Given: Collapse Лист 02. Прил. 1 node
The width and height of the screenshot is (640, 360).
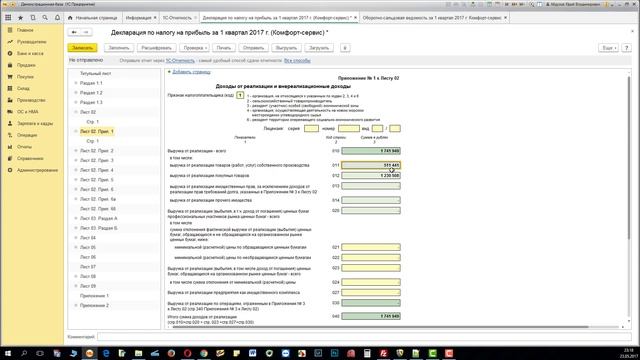Looking at the screenshot, I should (x=76, y=131).
